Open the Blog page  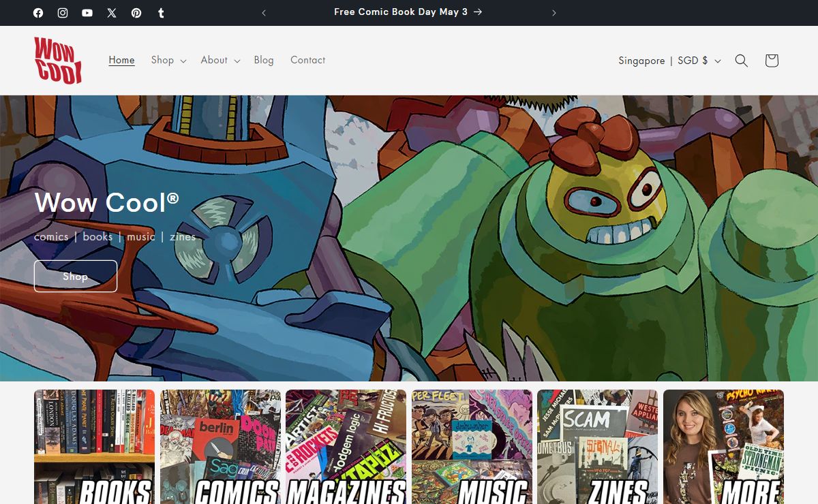point(264,60)
